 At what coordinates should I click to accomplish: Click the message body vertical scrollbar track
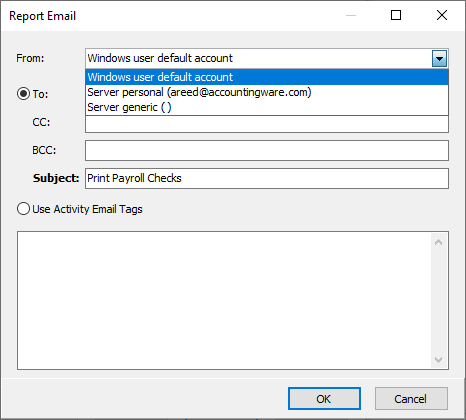pyautogui.click(x=438, y=301)
